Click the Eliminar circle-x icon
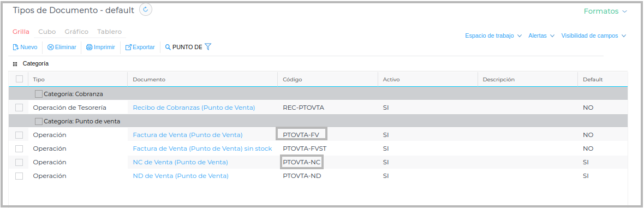644x208 pixels. (51, 47)
